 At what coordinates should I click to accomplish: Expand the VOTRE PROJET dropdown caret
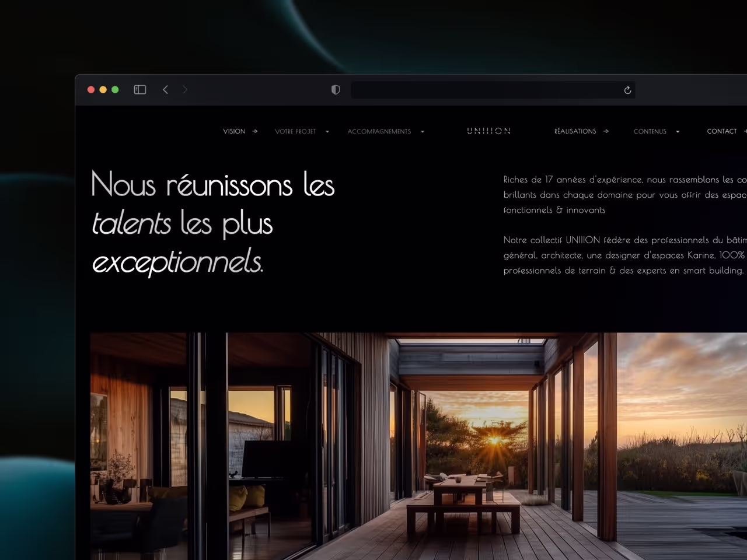pos(327,132)
